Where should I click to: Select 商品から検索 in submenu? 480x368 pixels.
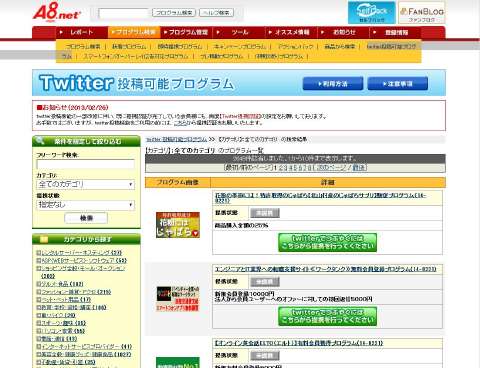click(x=340, y=47)
